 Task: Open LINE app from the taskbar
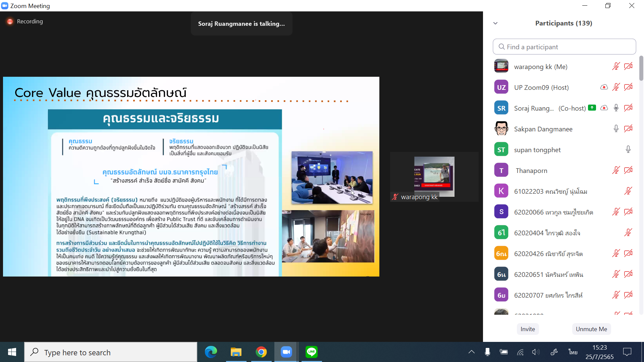click(312, 352)
